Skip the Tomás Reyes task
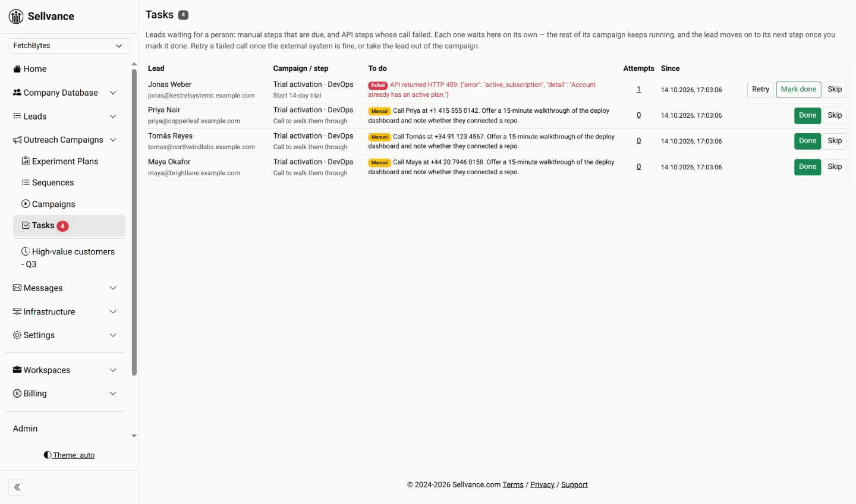This screenshot has height=504, width=856. point(835,141)
